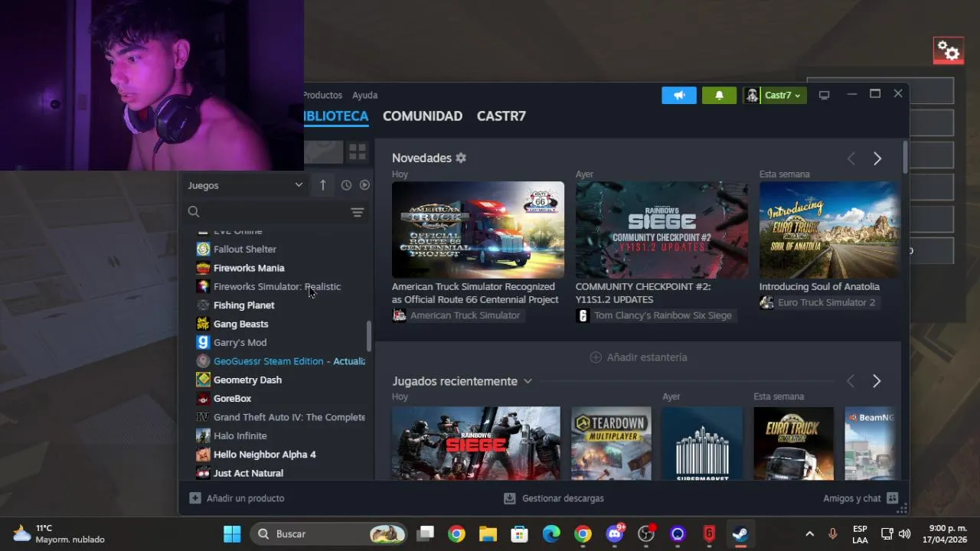Click Añadir estantería
The width and height of the screenshot is (980, 551).
point(639,357)
